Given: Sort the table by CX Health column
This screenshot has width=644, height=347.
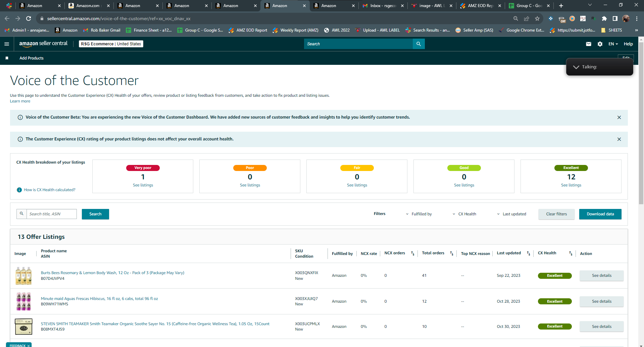Looking at the screenshot, I should (571, 253).
